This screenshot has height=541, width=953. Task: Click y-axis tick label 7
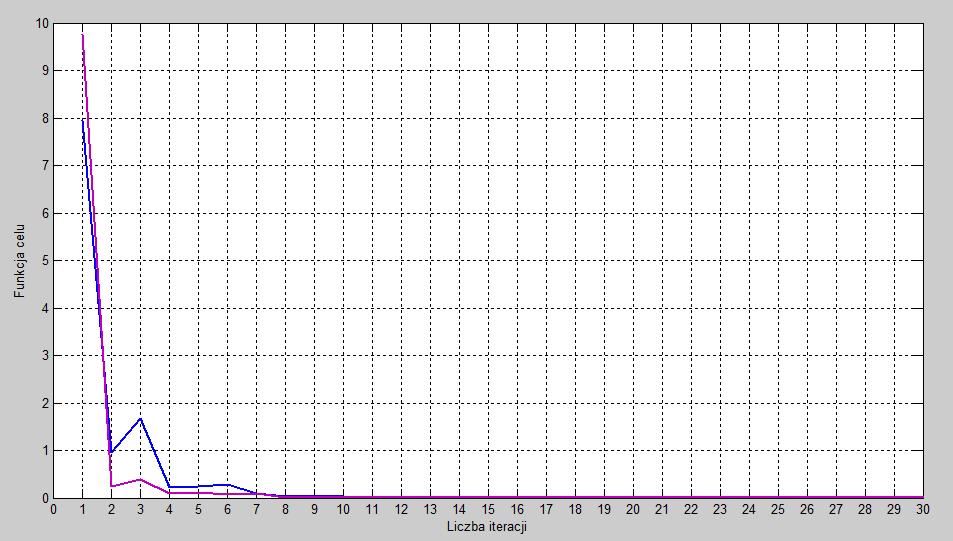point(45,166)
